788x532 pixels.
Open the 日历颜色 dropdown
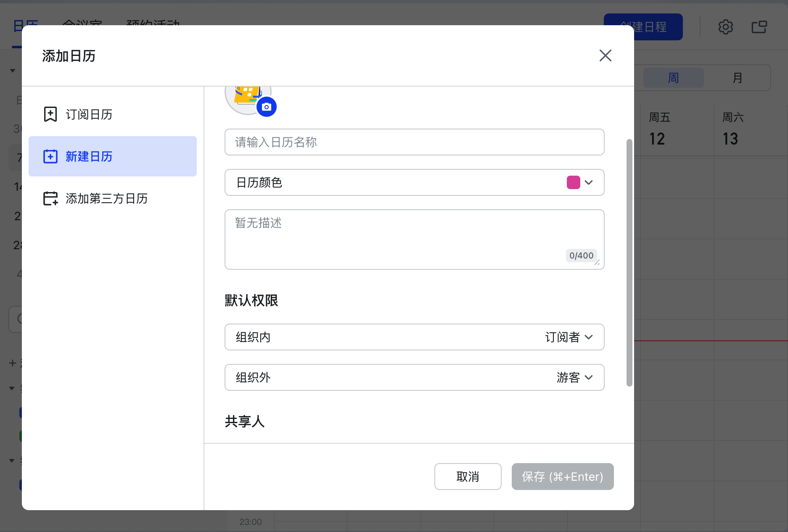[x=415, y=182]
